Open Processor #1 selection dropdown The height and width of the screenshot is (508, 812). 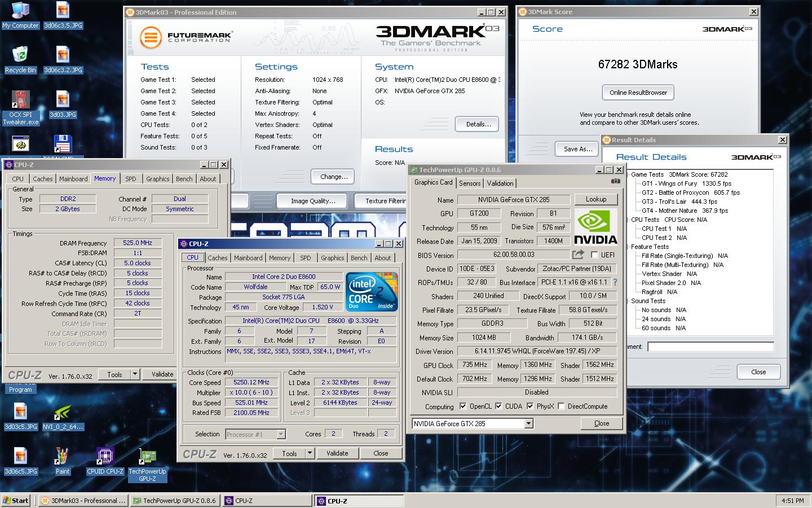point(281,434)
